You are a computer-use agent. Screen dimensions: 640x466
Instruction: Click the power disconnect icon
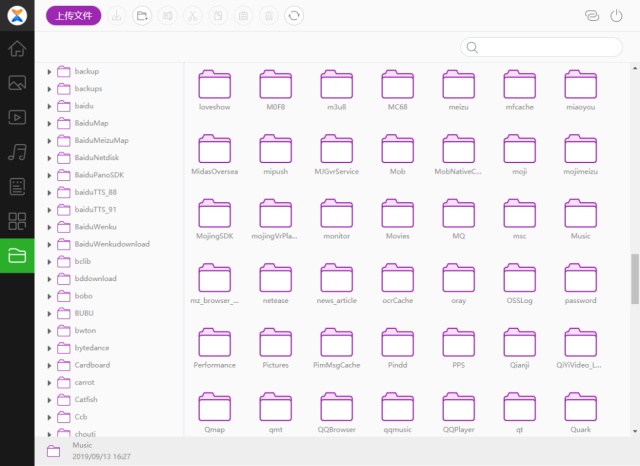coord(616,16)
